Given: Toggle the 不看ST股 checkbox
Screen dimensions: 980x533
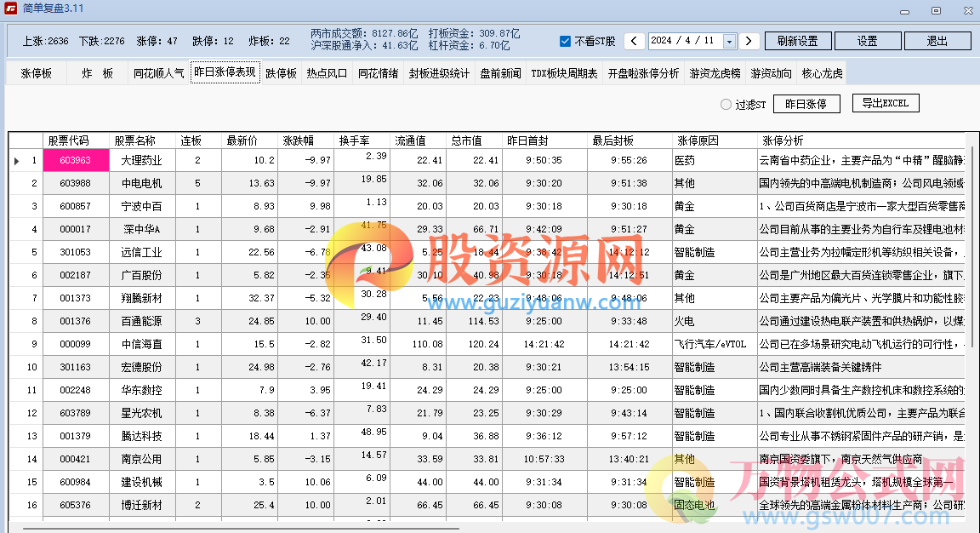Looking at the screenshot, I should tap(566, 41).
